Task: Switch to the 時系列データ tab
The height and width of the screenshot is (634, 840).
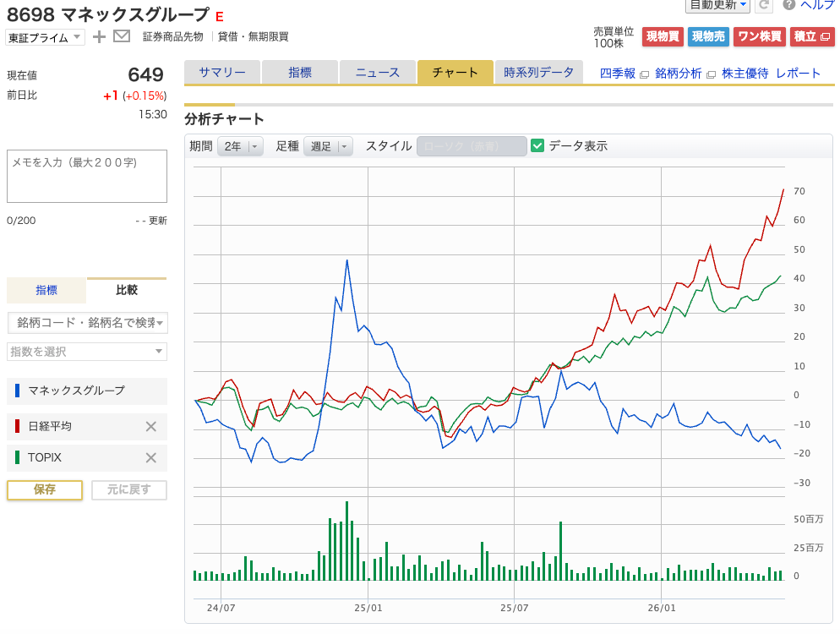Action: (539, 73)
